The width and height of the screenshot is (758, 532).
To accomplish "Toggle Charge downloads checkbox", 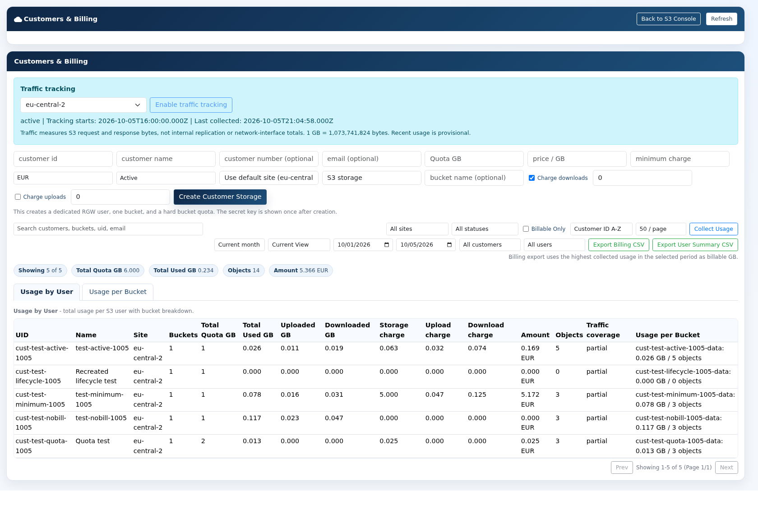I will pos(532,178).
